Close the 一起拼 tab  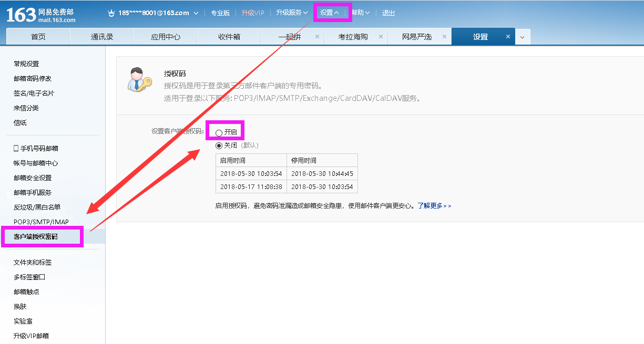pos(317,37)
